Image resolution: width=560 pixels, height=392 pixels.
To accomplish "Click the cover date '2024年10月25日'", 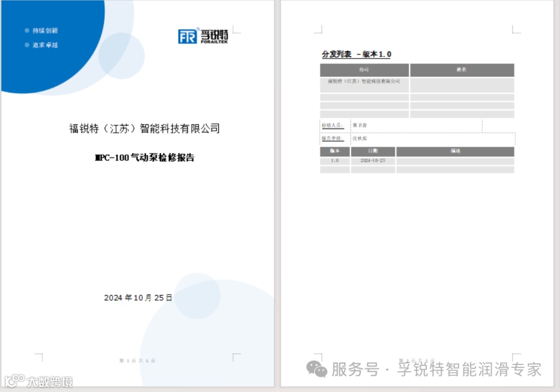I will click(x=138, y=298).
